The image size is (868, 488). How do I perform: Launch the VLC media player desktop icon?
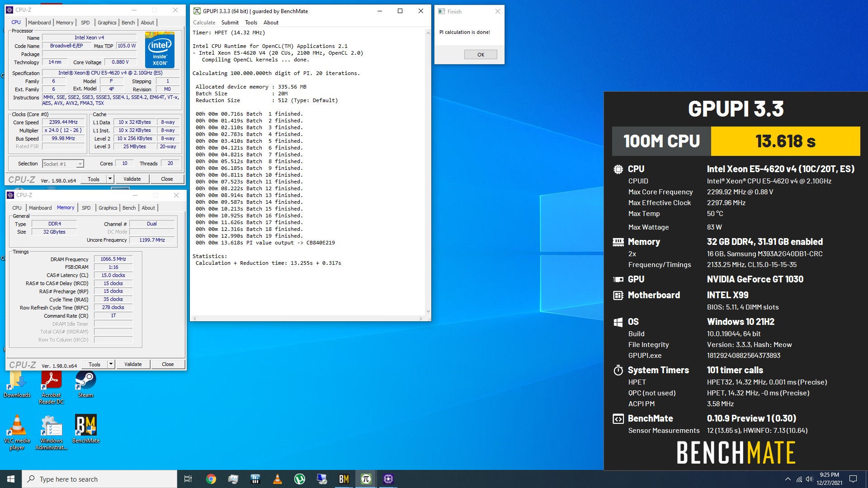click(x=17, y=432)
